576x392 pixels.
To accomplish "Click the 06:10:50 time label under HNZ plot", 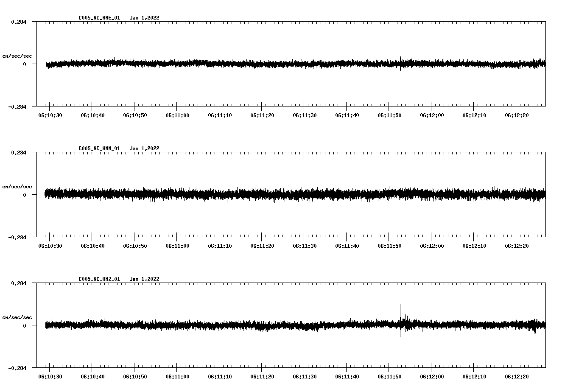I will (x=135, y=377).
